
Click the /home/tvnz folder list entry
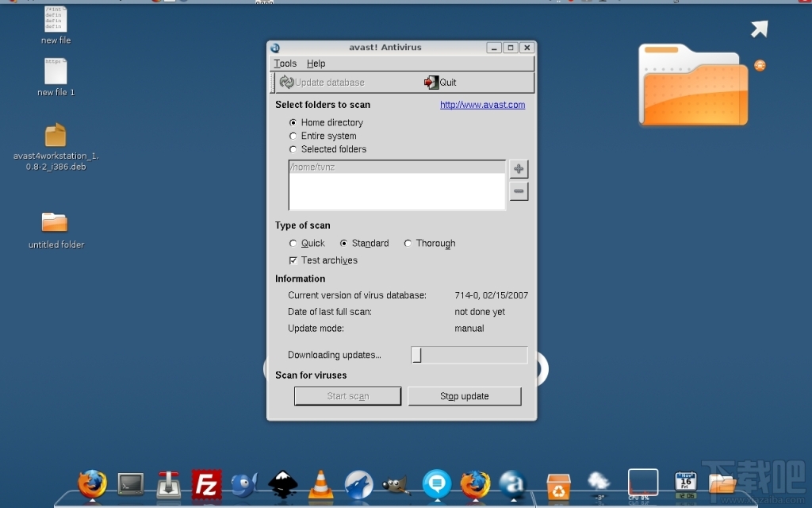pyautogui.click(x=396, y=167)
